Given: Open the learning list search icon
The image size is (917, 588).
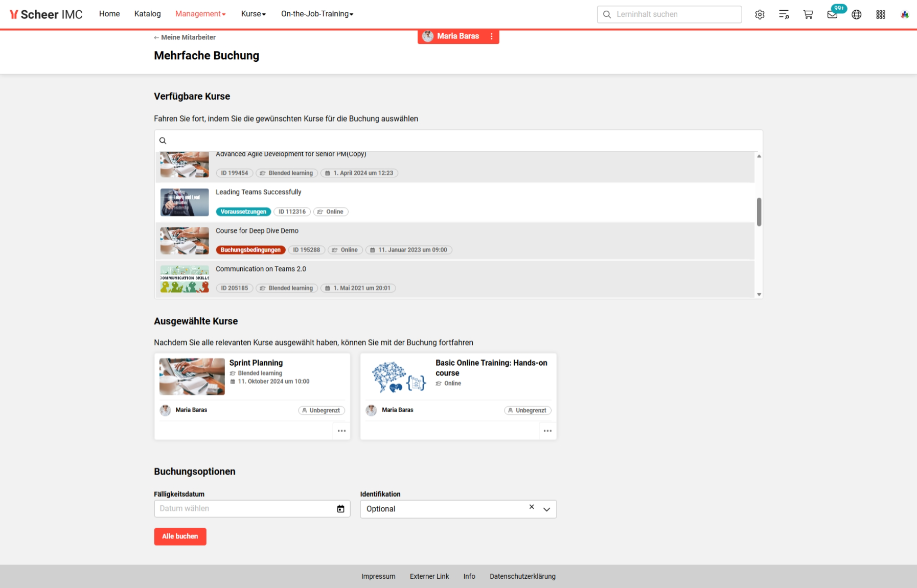Looking at the screenshot, I should [x=784, y=14].
